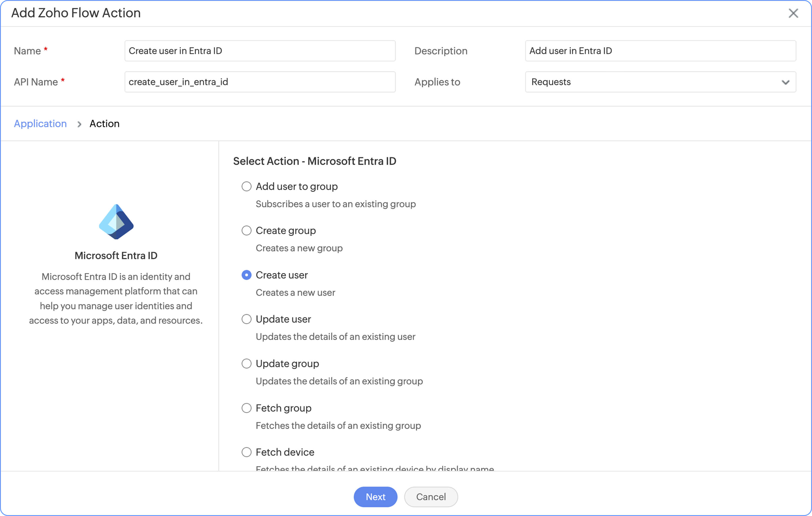Choose the Update group radio option
Viewport: 812px width, 516px height.
tap(247, 364)
